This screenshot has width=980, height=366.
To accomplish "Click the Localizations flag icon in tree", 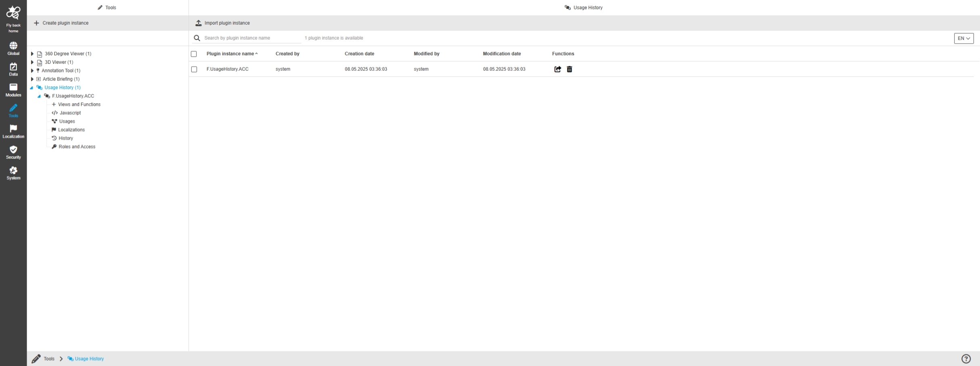I will 54,130.
